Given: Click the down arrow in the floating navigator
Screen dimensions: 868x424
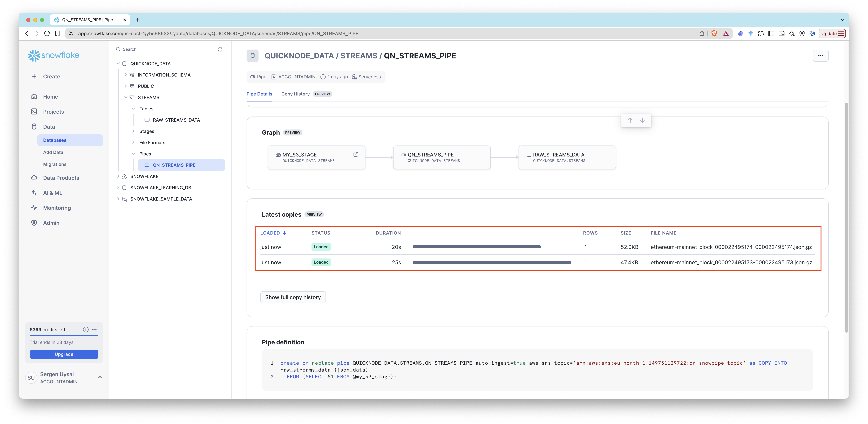Looking at the screenshot, I should [x=642, y=120].
